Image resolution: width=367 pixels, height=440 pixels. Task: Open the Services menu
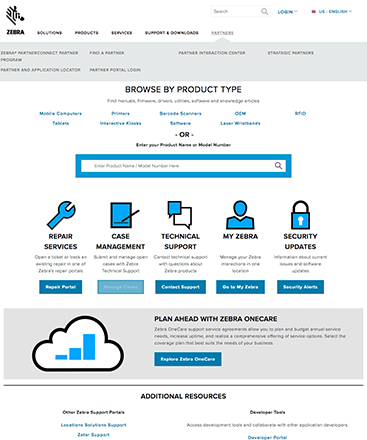[x=122, y=33]
